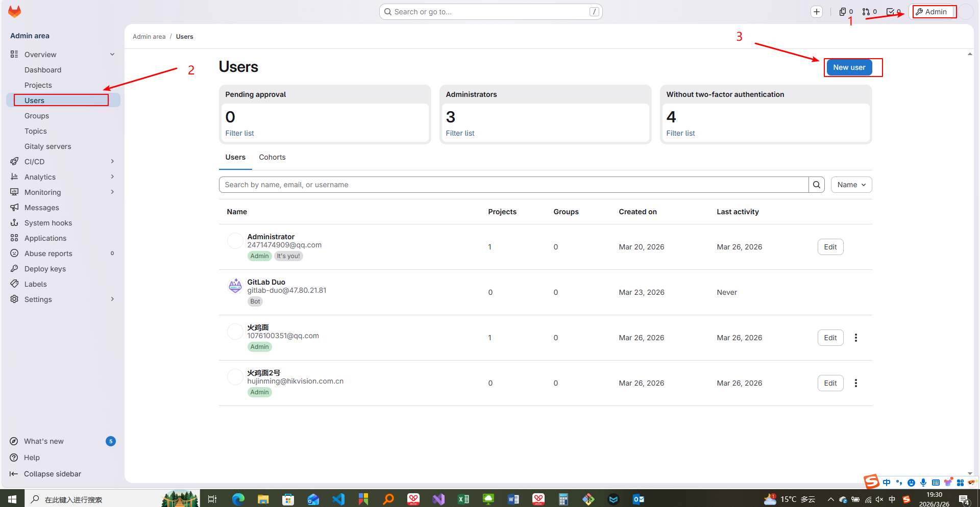Open the user avatar menu in top bar
The width and height of the screenshot is (980, 507).
(x=966, y=12)
